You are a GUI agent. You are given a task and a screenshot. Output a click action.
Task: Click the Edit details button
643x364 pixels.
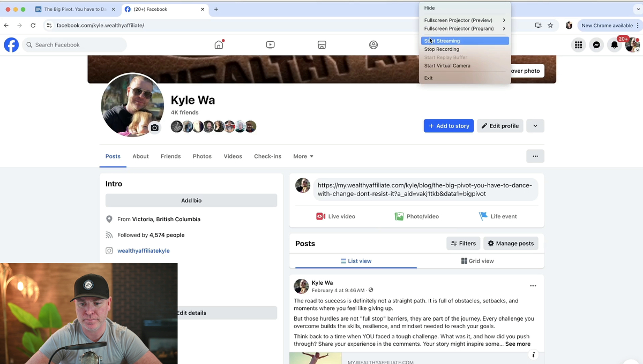pyautogui.click(x=191, y=313)
